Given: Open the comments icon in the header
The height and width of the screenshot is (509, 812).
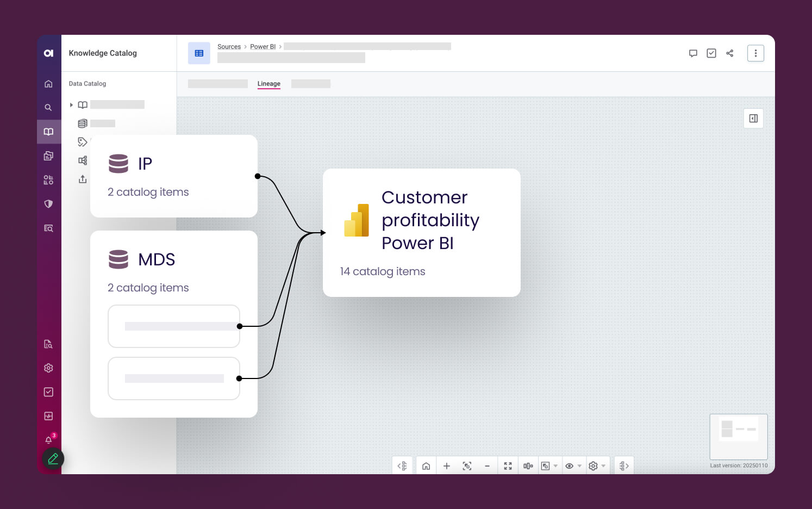Looking at the screenshot, I should click(x=693, y=53).
